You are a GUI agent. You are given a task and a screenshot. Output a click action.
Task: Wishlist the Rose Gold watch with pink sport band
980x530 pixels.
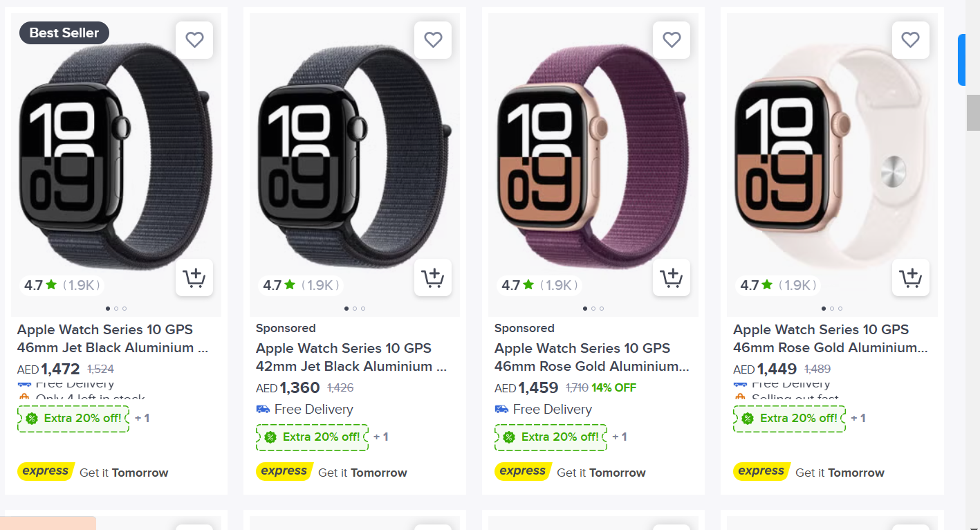coord(910,40)
